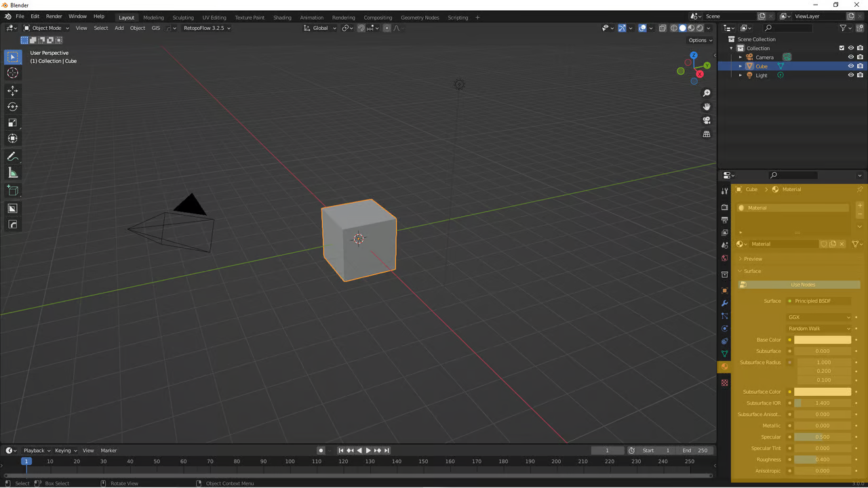Select the Scale tool
The width and height of the screenshot is (868, 488).
(12, 123)
